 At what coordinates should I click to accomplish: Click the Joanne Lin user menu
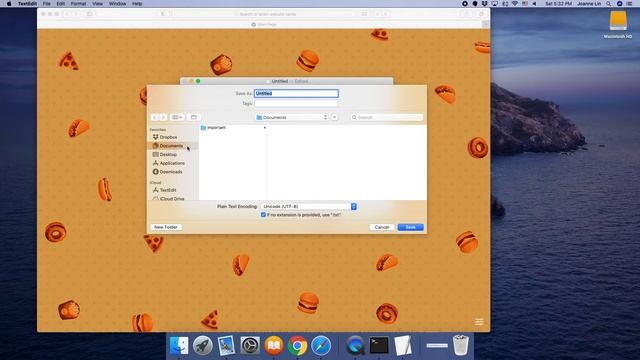(589, 4)
